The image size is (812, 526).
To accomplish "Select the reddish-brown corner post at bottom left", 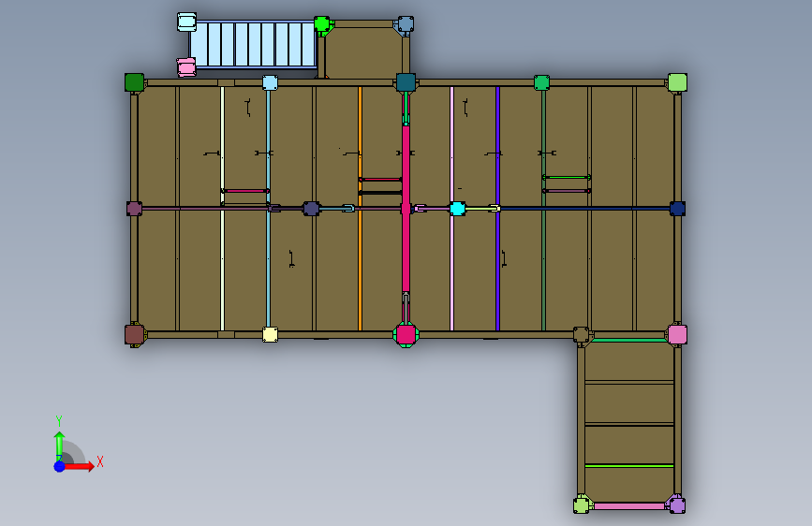I will click(x=134, y=334).
